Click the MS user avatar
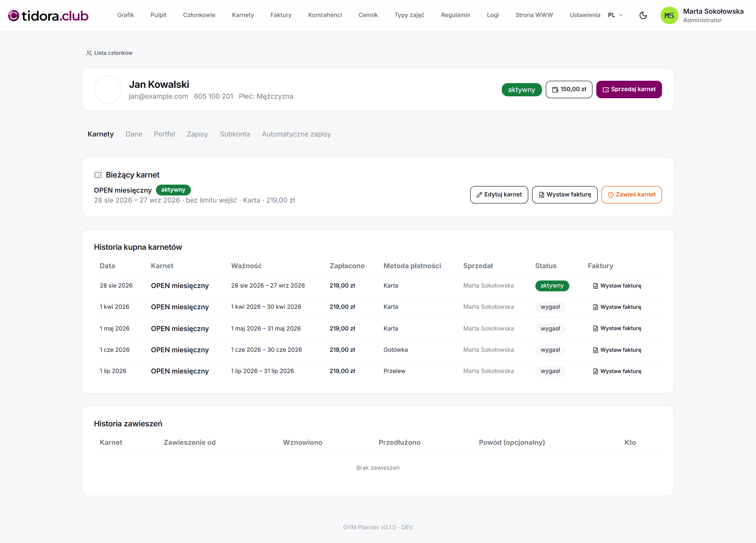756x543 pixels. tap(669, 15)
